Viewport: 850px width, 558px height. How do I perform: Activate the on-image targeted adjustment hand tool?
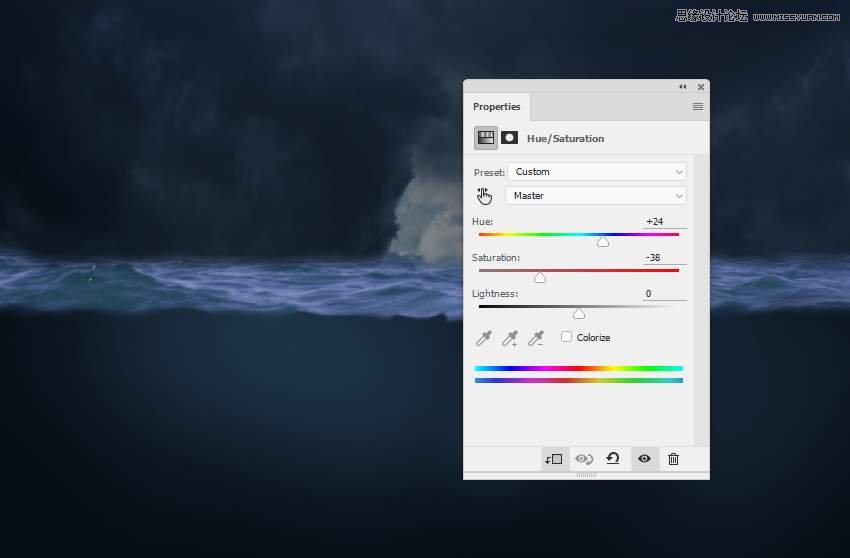coord(485,196)
